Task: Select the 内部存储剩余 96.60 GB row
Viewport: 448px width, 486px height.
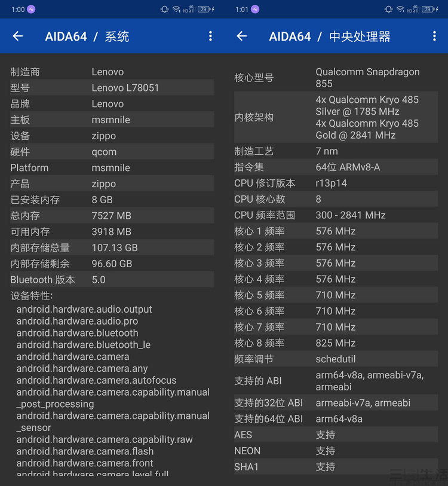Action: point(112,264)
